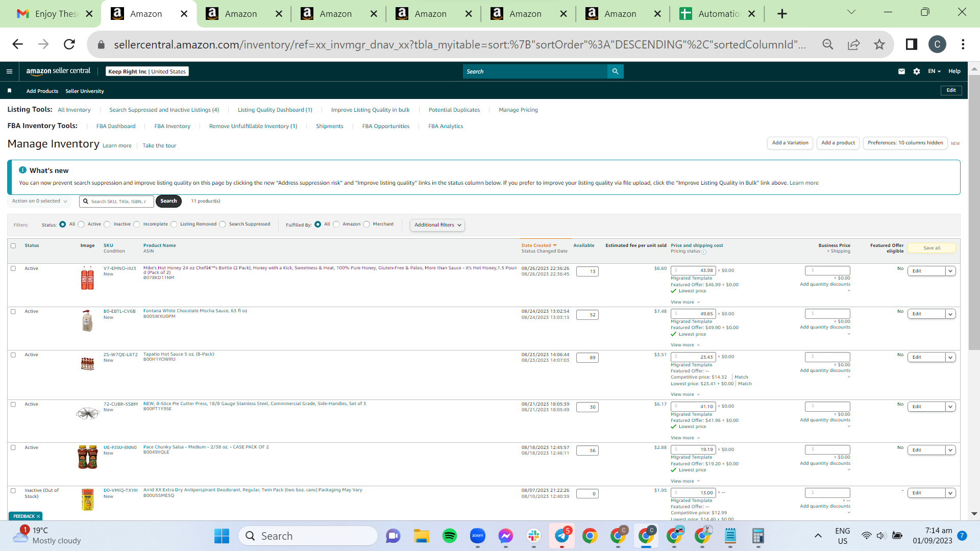This screenshot has width=980, height=551.
Task: Open Zoom from the taskbar
Action: click(x=478, y=536)
